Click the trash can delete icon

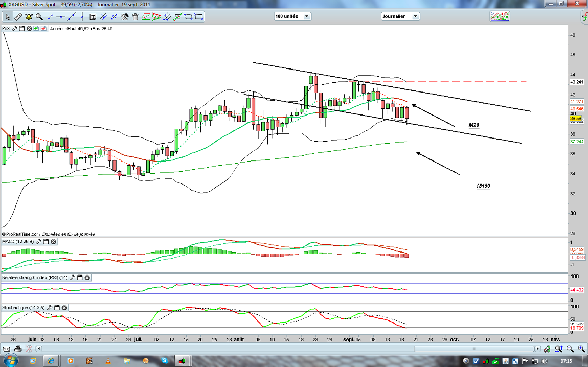click(x=135, y=16)
